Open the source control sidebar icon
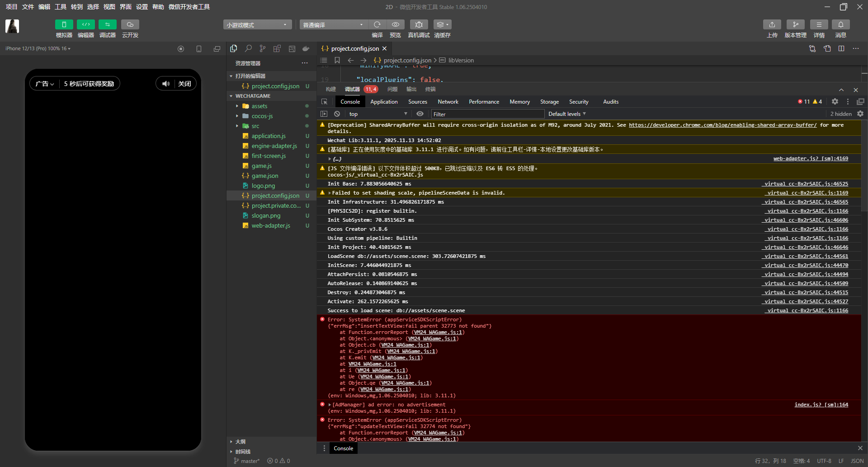The height and width of the screenshot is (467, 868). click(263, 48)
